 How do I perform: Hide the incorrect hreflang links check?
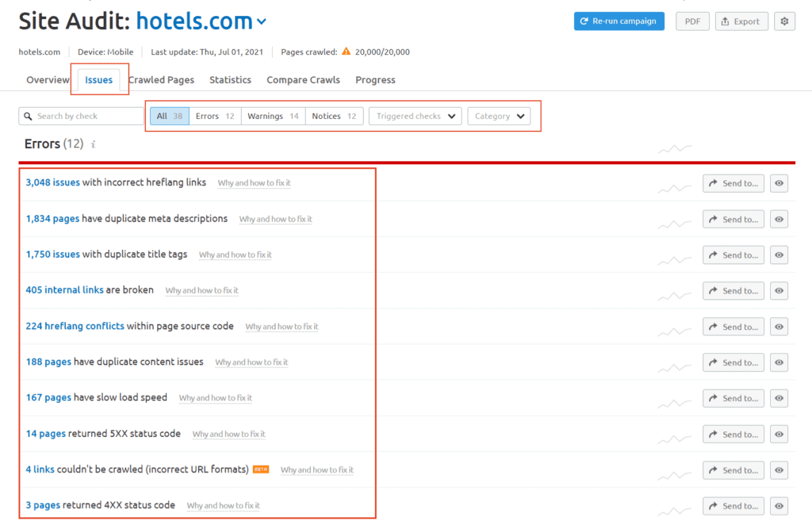pos(779,183)
